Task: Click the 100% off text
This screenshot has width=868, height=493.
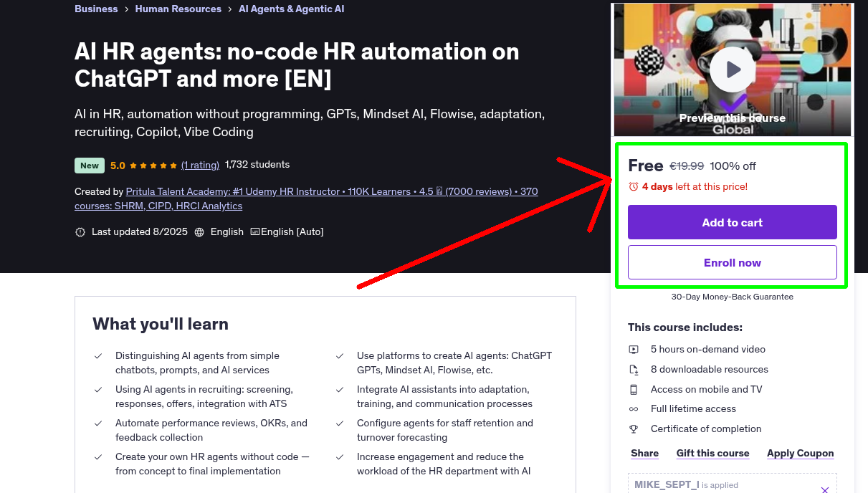Action: [x=733, y=166]
